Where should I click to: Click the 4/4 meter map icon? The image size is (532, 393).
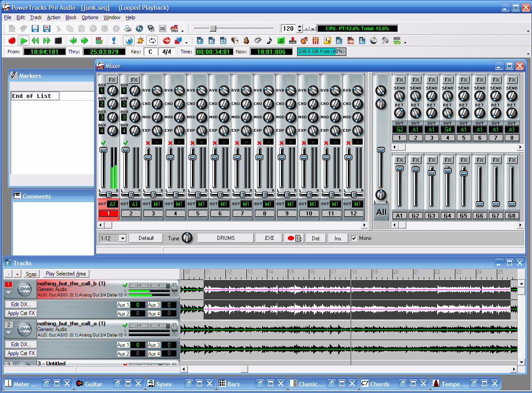(327, 41)
